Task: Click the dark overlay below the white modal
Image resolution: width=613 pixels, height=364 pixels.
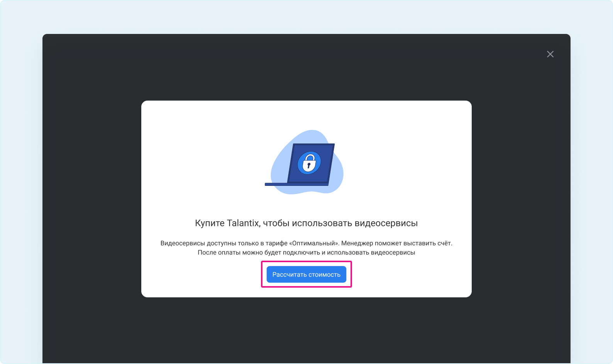Action: click(306, 330)
